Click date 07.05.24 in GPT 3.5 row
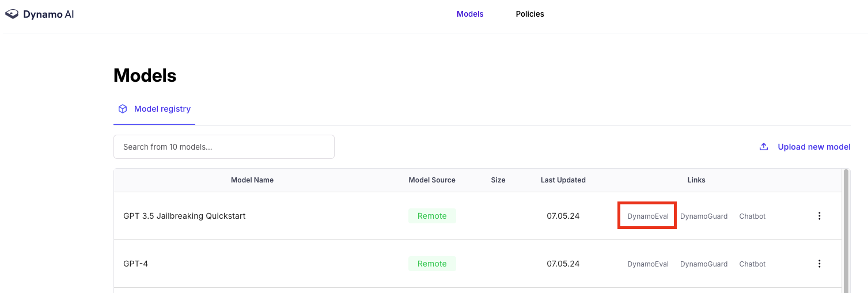868x293 pixels. 563,216
